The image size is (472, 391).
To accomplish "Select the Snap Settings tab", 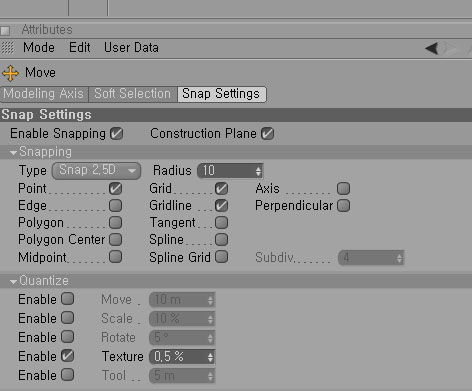I will [222, 94].
